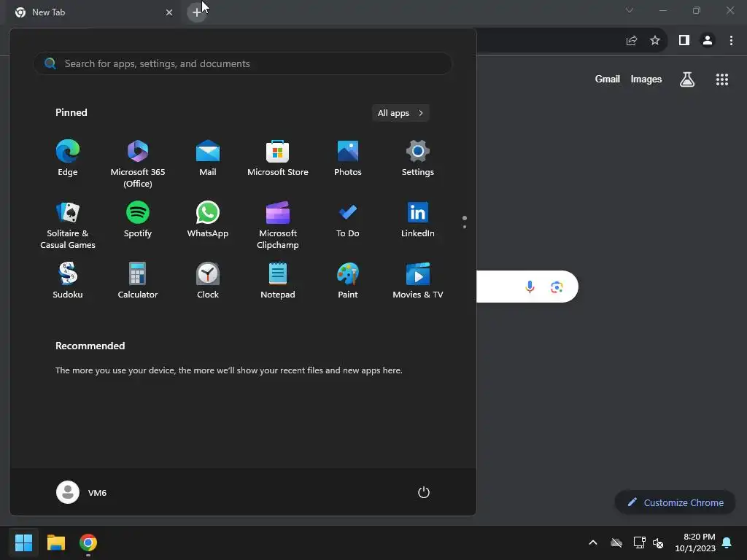Open Search Labs flask icon
Viewport: 747px width, 560px height.
pos(687,79)
